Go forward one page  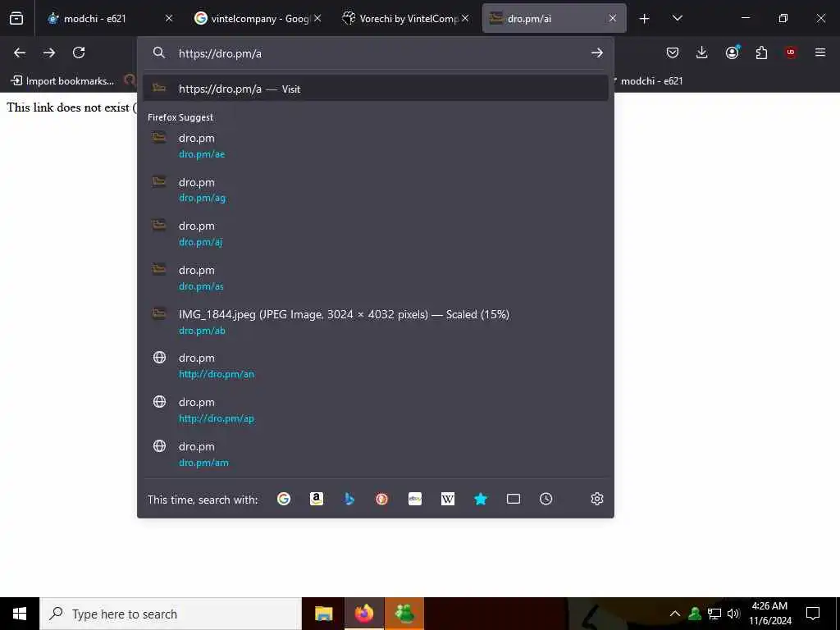49,52
